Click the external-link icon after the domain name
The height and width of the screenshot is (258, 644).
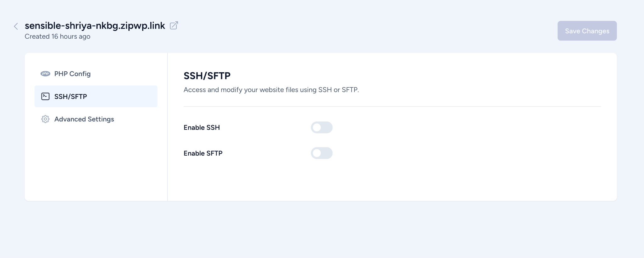click(174, 25)
